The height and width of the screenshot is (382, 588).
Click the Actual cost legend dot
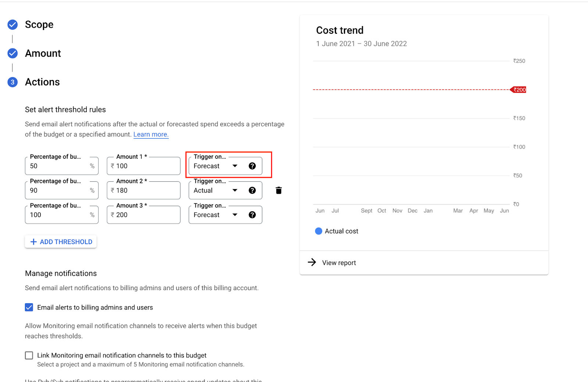[x=318, y=231]
